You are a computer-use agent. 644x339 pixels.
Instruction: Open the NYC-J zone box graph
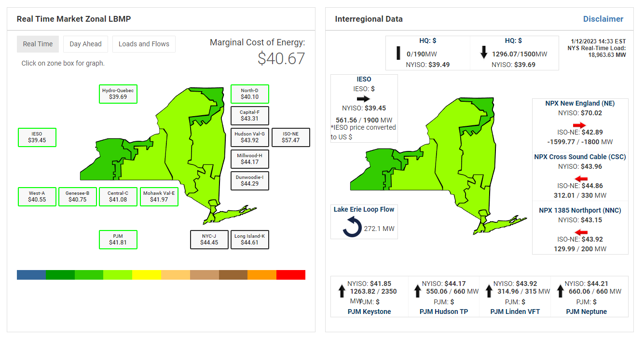[209, 240]
